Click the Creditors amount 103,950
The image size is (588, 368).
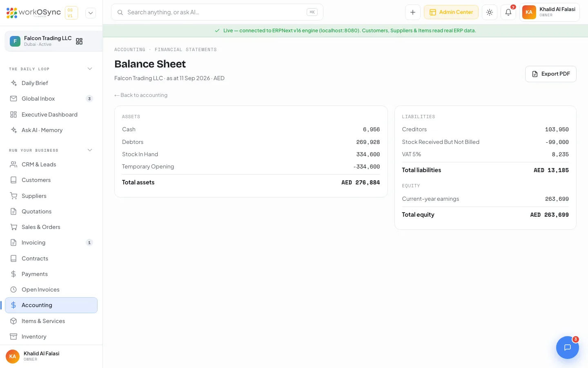557,130
